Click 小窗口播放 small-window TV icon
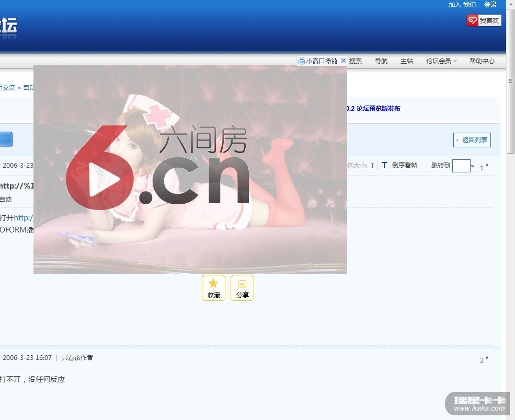Viewport: 515px width, 420px height. [301, 61]
